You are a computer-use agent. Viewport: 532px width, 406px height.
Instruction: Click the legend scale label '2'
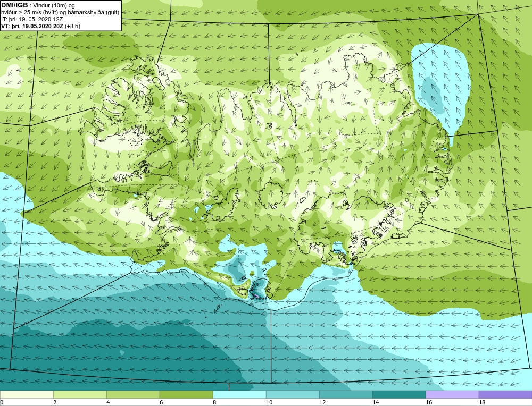pyautogui.click(x=55, y=402)
